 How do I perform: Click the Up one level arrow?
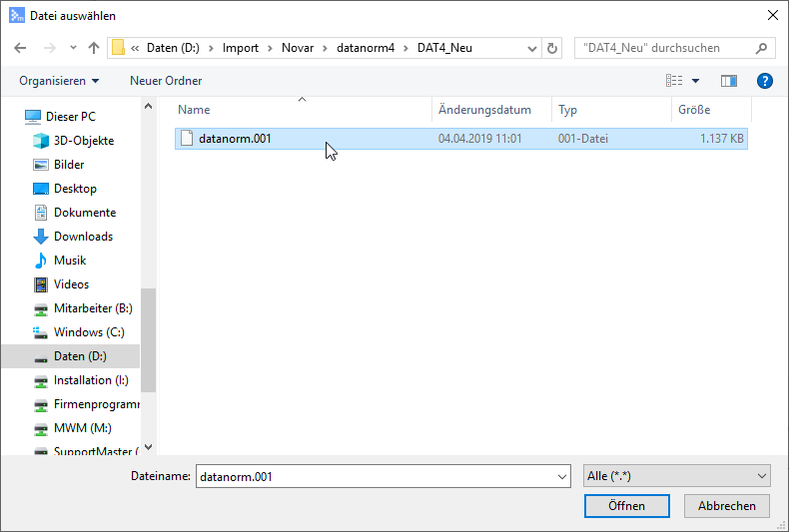click(94, 48)
